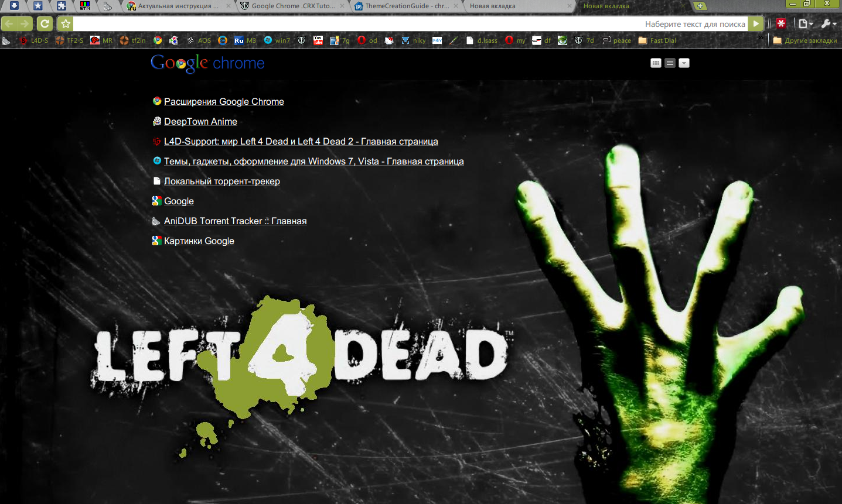This screenshot has height=504, width=842.
Task: Open the P4Y bookmark icon
Action: pyautogui.click(x=437, y=40)
